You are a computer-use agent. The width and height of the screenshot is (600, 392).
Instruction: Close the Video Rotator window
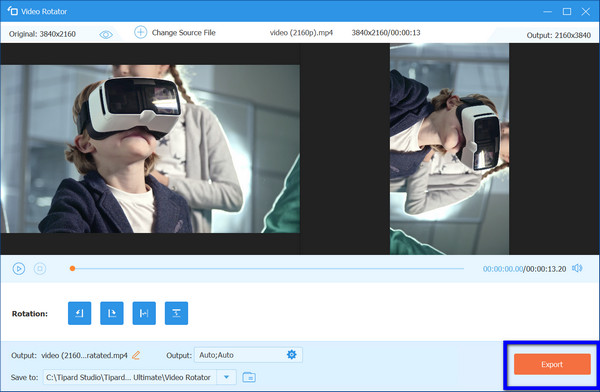pyautogui.click(x=585, y=11)
